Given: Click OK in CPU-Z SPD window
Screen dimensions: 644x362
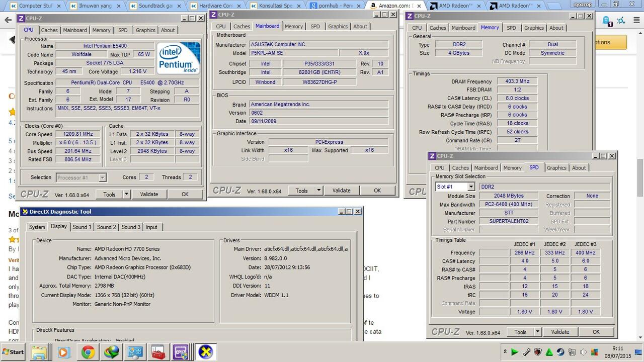Looking at the screenshot, I should tap(596, 332).
